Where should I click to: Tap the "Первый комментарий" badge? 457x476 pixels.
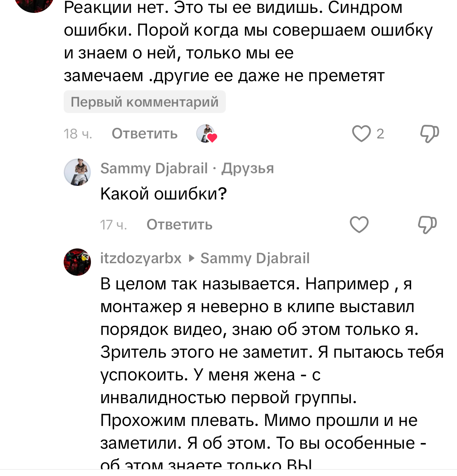click(x=144, y=102)
